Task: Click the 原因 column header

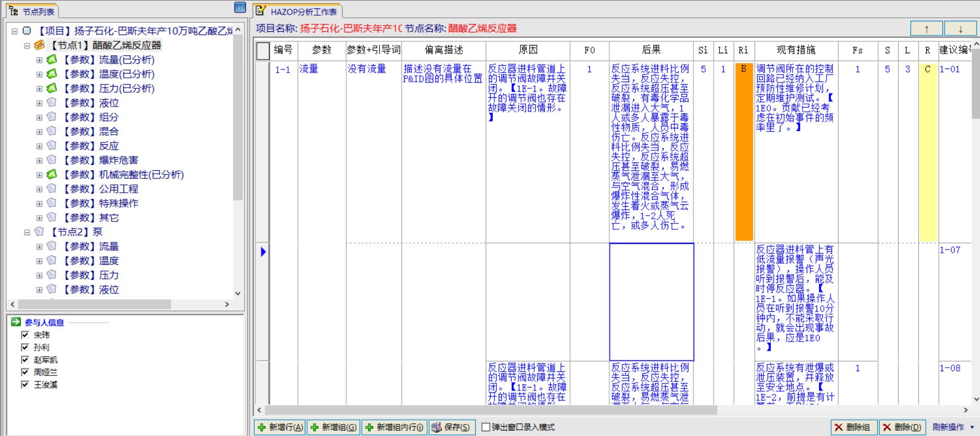Action: pyautogui.click(x=528, y=50)
